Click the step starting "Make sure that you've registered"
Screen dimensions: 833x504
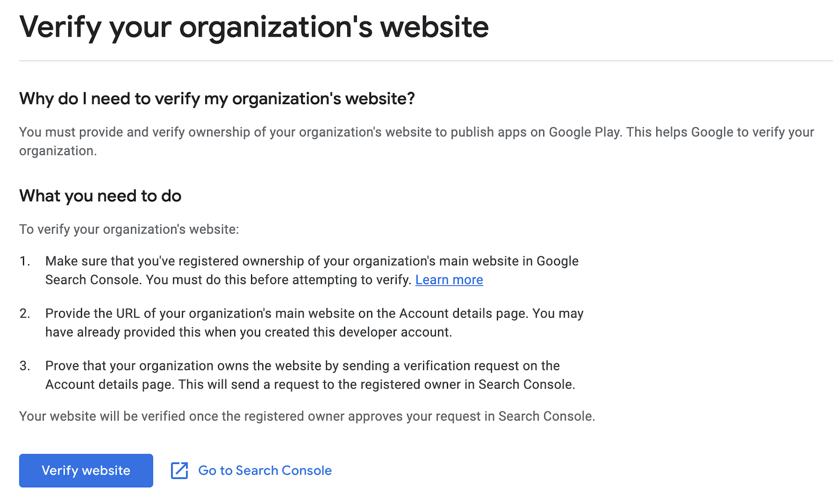pyautogui.click(x=312, y=270)
